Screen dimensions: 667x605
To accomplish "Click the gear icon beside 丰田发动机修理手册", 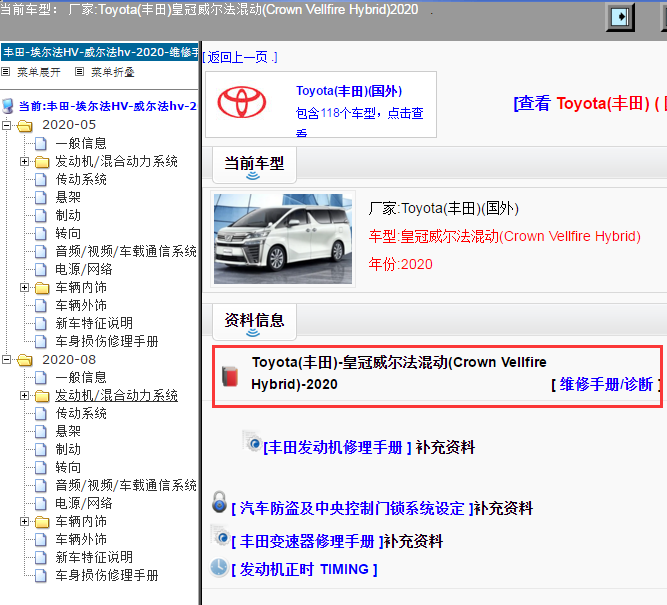I will click(x=252, y=441).
